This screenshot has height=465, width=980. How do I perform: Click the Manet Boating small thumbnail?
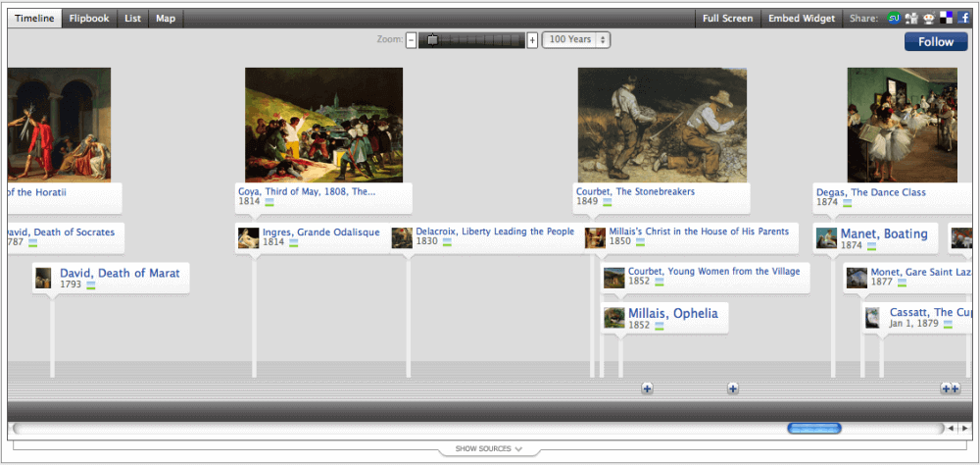click(826, 237)
